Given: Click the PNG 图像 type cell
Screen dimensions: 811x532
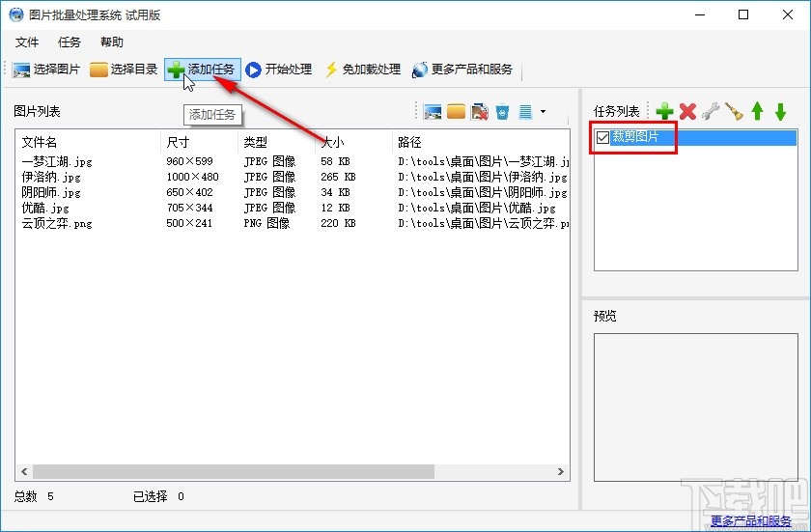Looking at the screenshot, I should (x=266, y=223).
